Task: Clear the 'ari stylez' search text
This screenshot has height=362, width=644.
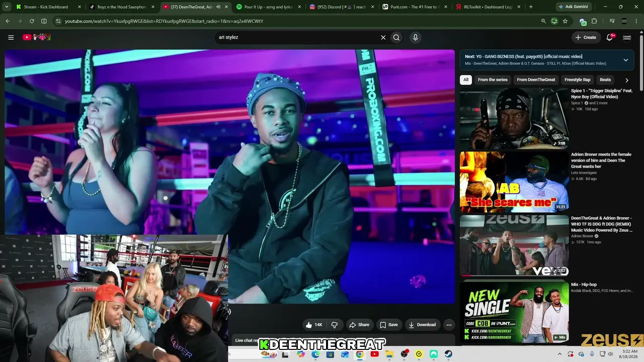Action: point(383,37)
